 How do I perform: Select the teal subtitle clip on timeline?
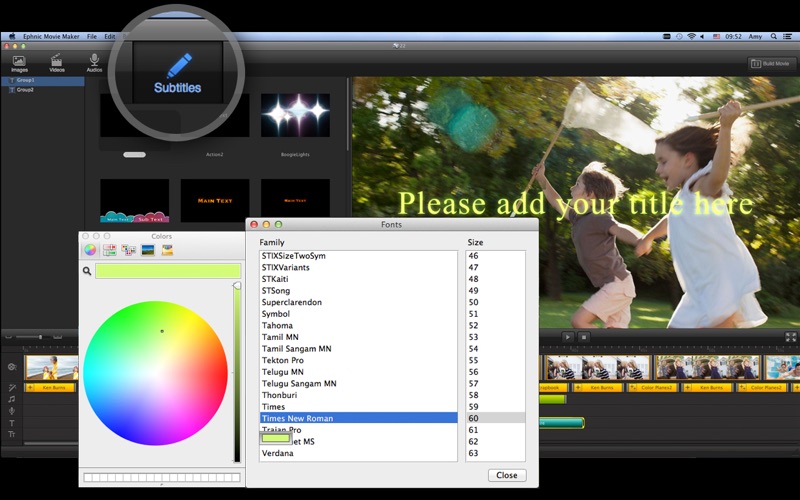[x=561, y=422]
